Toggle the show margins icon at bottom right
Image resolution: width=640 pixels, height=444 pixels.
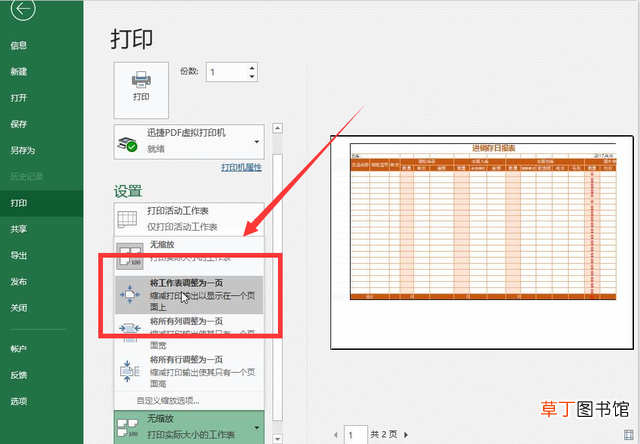(x=628, y=435)
